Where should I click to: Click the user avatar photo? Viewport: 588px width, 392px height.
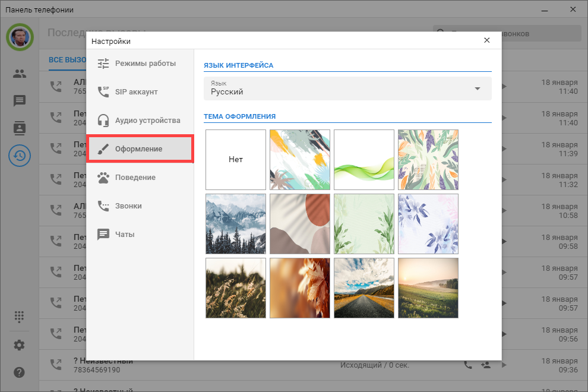(x=20, y=37)
